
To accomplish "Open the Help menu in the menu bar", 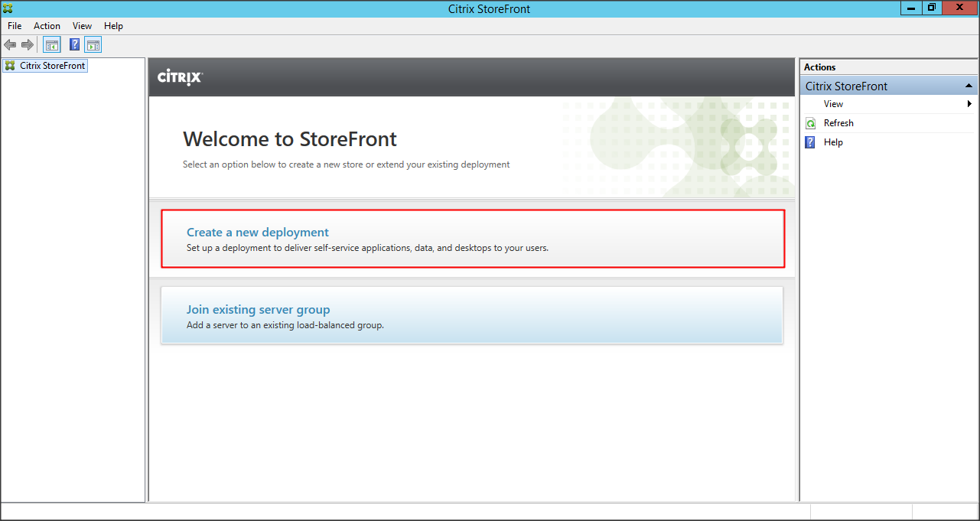I will 113,26.
